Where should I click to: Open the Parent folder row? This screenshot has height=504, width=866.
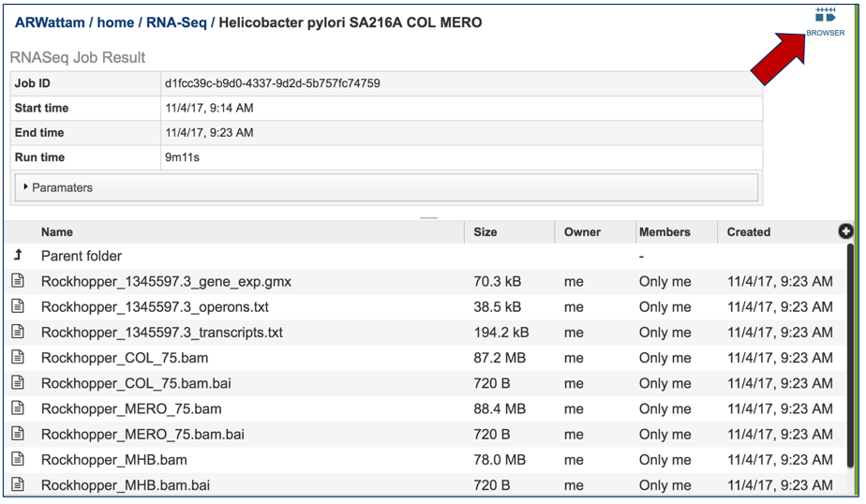(426, 256)
